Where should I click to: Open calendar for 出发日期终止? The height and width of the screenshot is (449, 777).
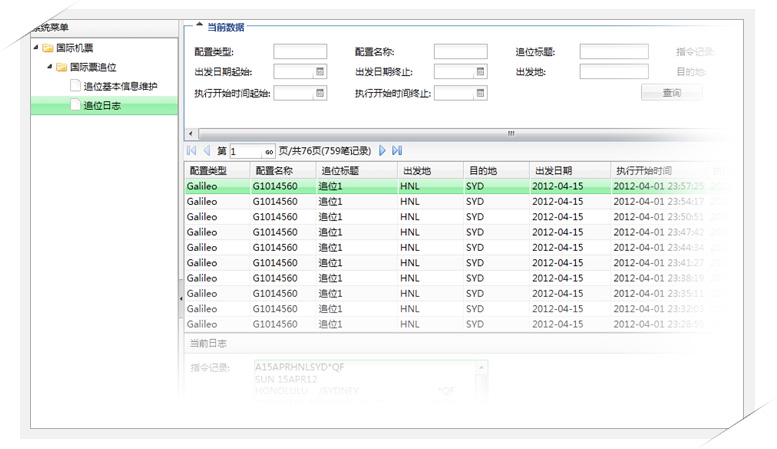(480, 72)
